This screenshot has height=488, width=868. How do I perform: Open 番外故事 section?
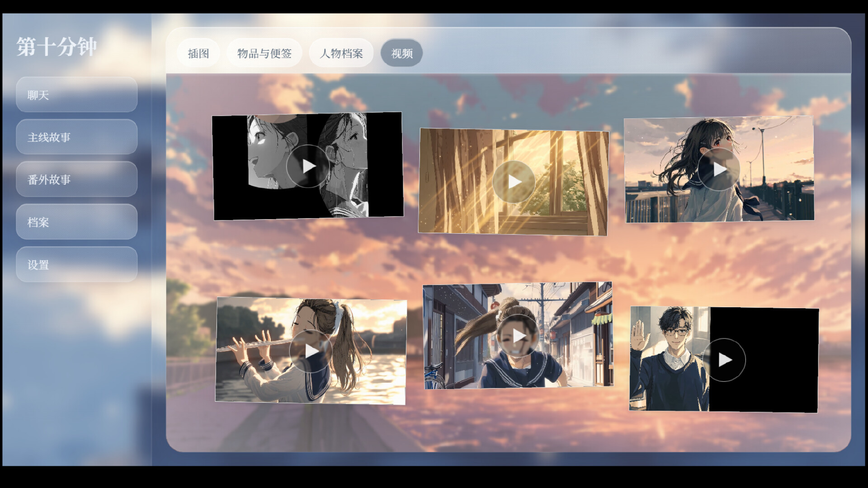[x=77, y=179]
